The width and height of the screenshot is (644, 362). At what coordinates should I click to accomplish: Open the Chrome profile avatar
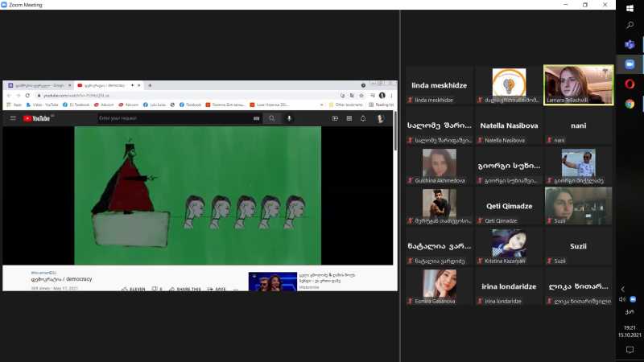[382, 95]
